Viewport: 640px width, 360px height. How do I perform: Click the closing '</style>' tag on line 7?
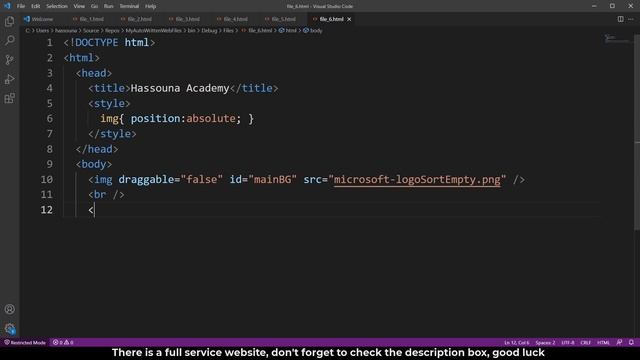(x=112, y=134)
